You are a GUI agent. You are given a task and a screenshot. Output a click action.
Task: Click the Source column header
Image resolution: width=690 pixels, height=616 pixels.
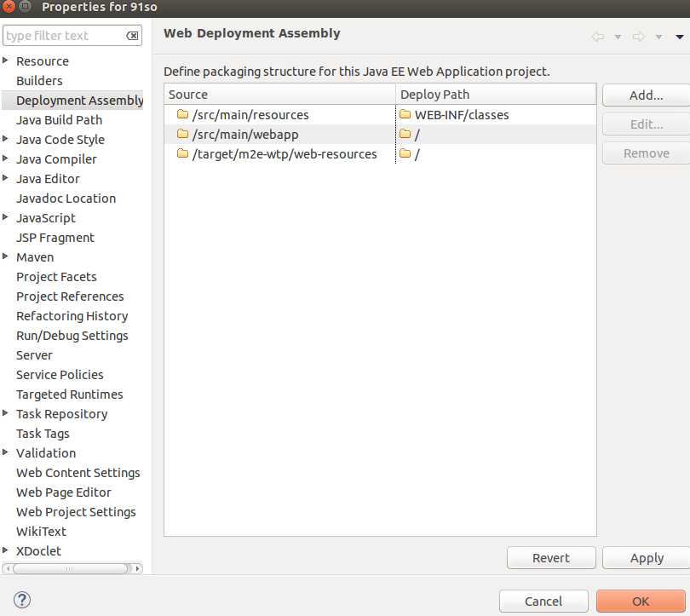pos(280,95)
